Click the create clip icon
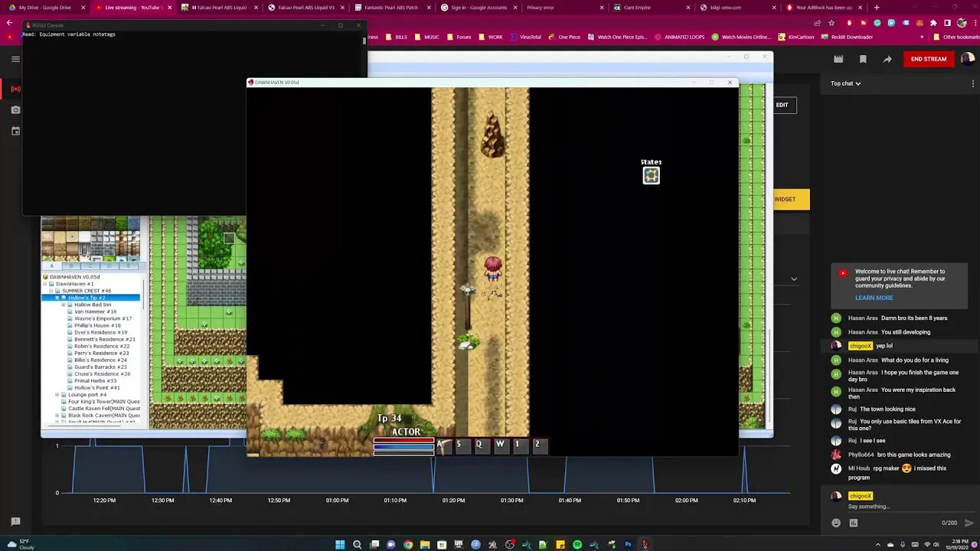980x551 pixels. 838,59
